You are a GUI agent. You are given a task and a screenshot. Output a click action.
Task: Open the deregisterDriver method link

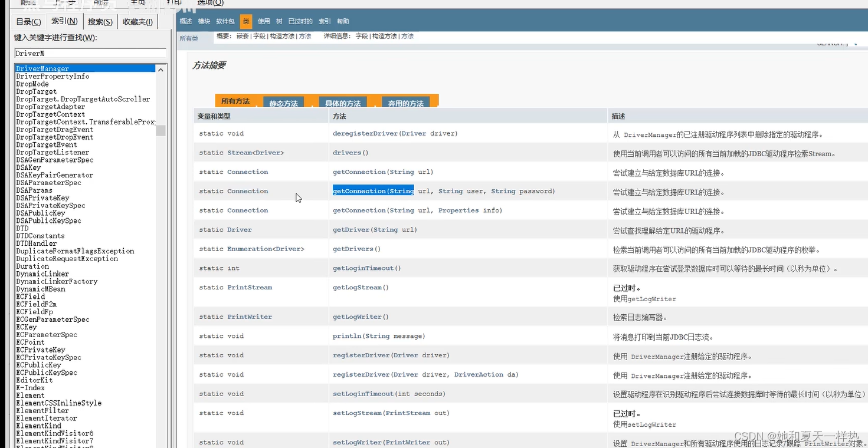(365, 133)
